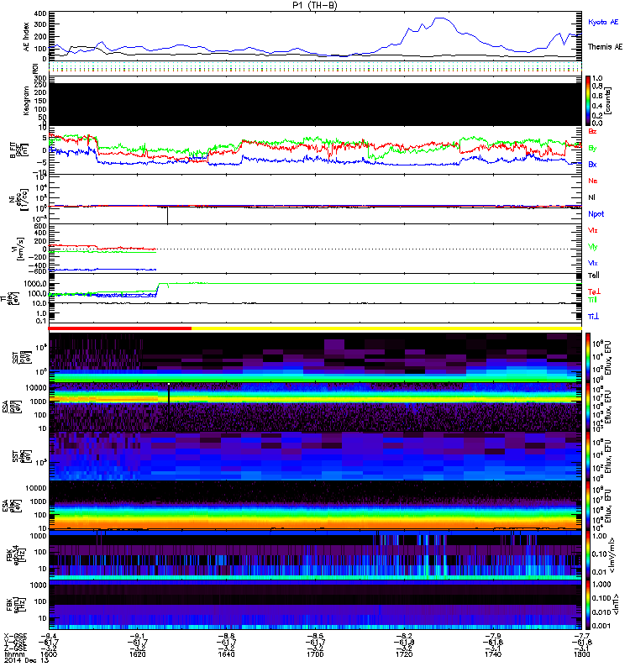The width and height of the screenshot is (630, 672).
Task: Click the X-GSE value -8.5
Action: tap(315, 636)
